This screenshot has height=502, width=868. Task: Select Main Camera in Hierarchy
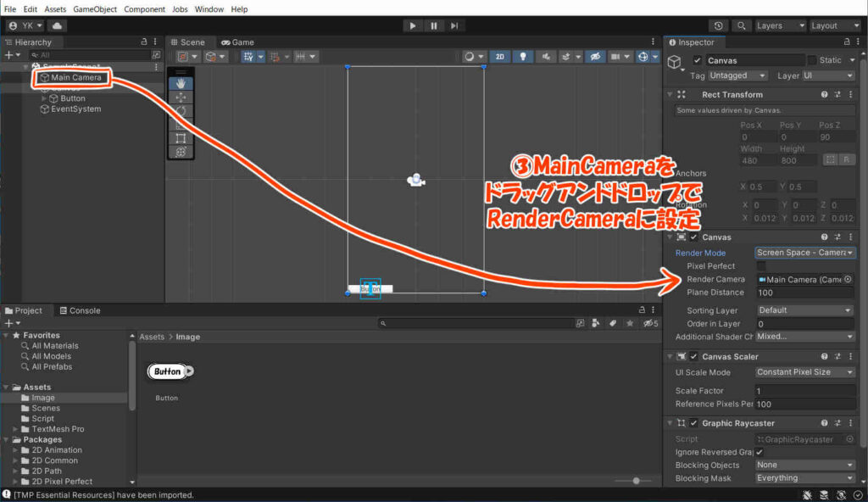coord(75,77)
